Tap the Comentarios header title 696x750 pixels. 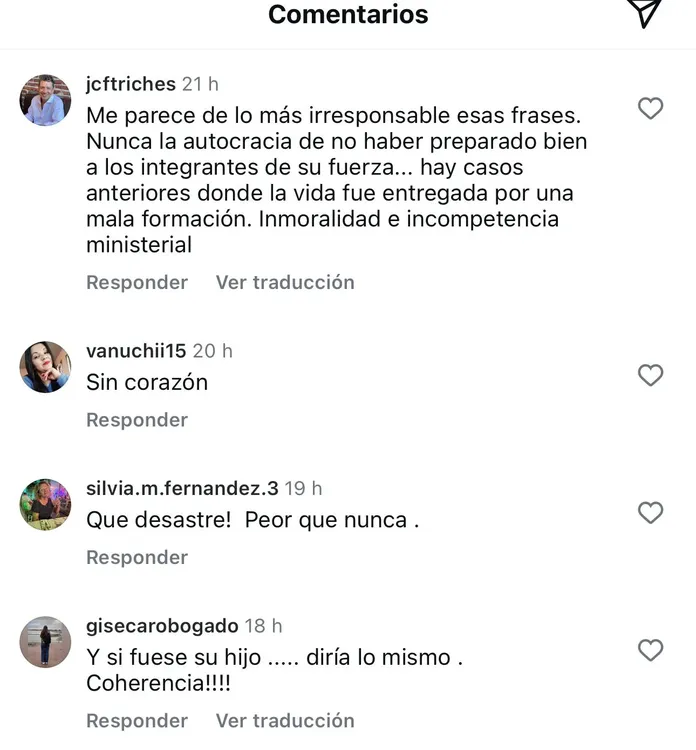click(348, 15)
